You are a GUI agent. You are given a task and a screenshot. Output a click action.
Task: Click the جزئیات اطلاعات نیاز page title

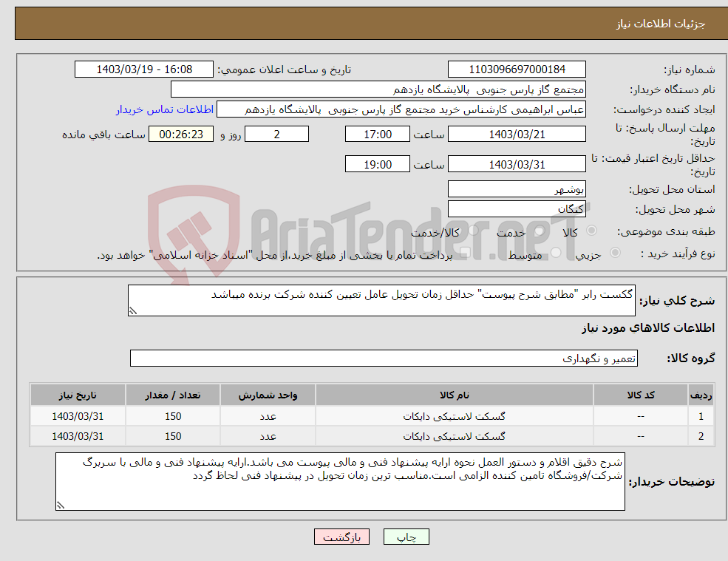[661, 24]
